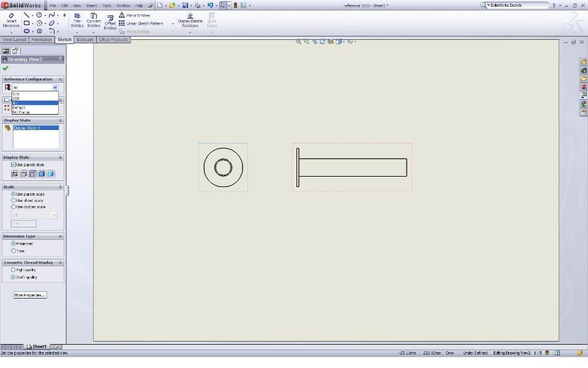Viewport: 588px width, 368px height.
Task: Open the File menu
Action: click(53, 6)
